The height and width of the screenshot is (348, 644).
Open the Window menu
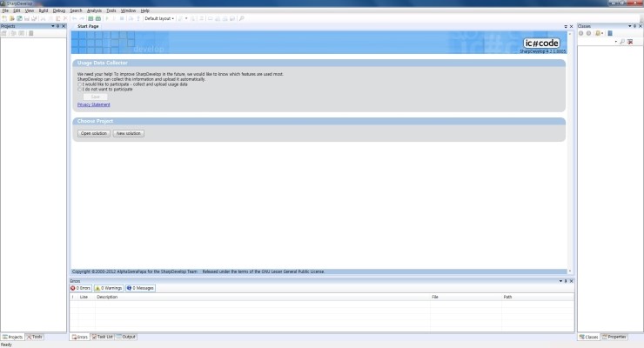coord(128,10)
